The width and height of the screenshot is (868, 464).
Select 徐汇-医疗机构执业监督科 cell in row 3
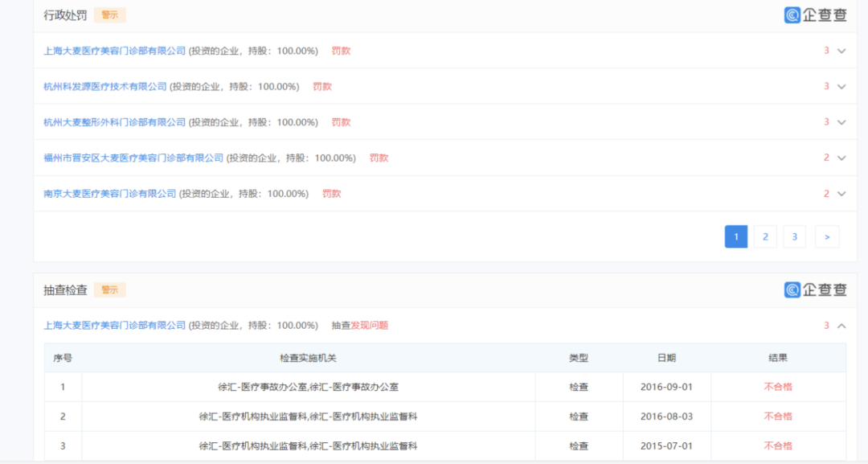(x=309, y=446)
